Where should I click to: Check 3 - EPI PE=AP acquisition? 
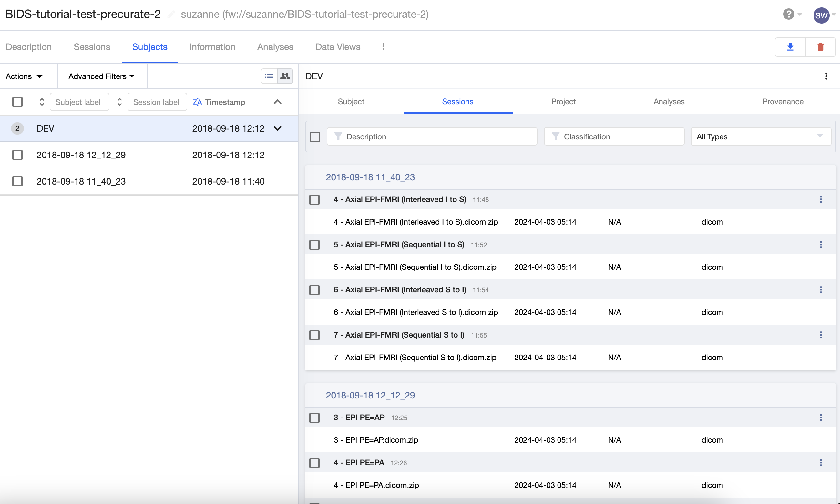(314, 418)
